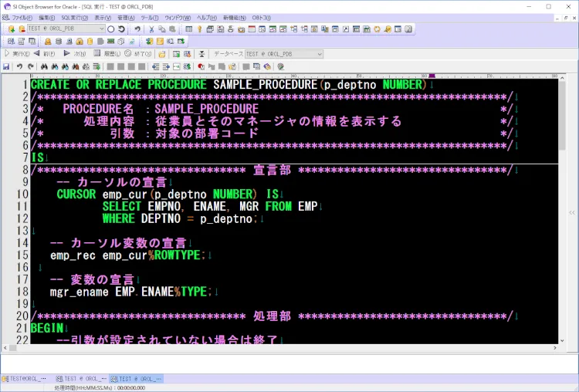
Task: Click the double-arrow collapse icon near database label
Action: pyautogui.click(x=201, y=54)
